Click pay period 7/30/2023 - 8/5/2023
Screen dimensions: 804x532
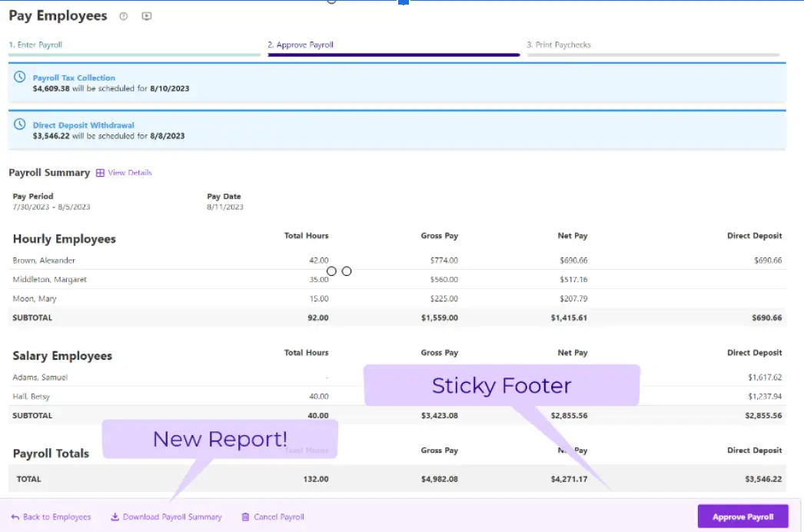point(51,208)
